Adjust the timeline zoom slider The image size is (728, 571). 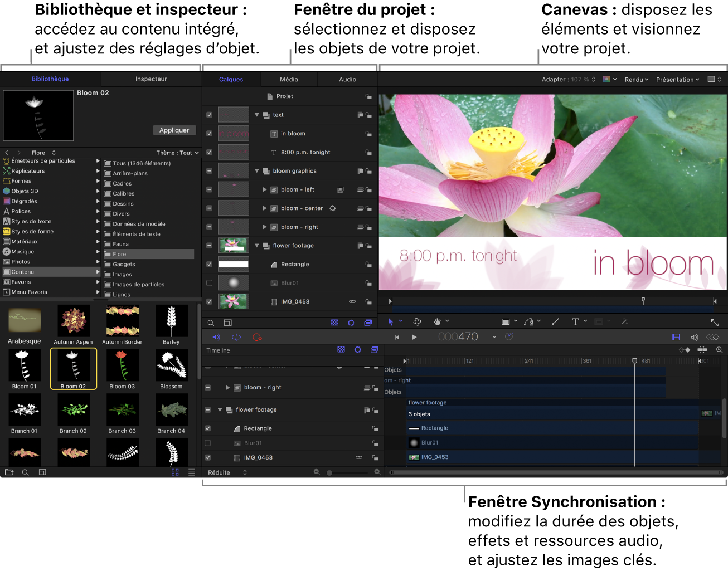[x=329, y=473]
